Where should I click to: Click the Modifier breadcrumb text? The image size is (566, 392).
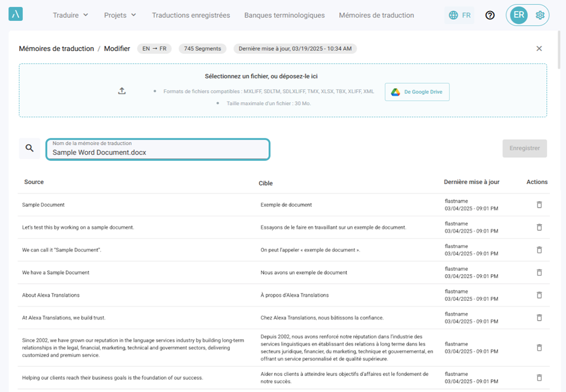click(x=117, y=48)
